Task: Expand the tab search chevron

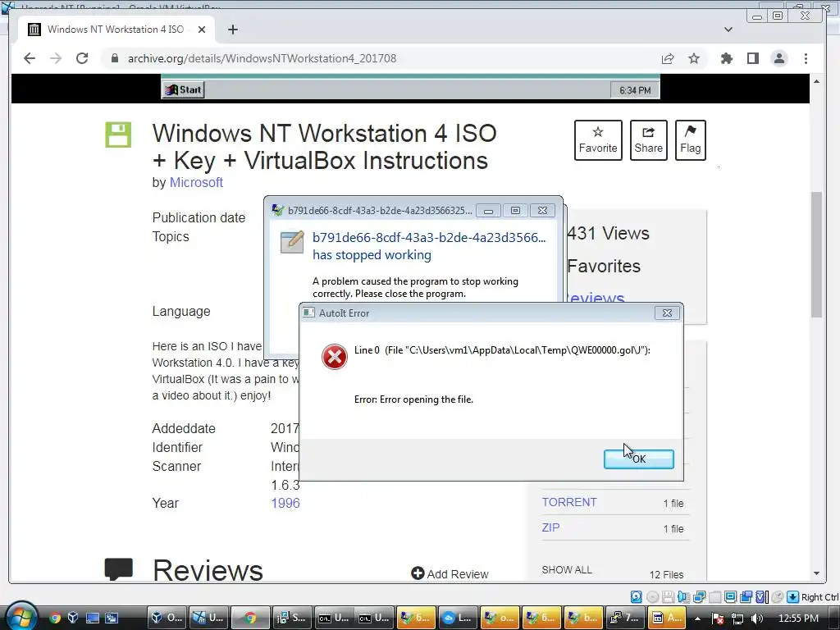Action: pyautogui.click(x=728, y=30)
